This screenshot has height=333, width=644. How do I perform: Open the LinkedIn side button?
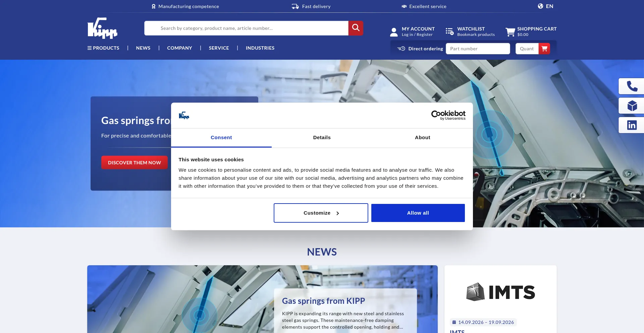click(632, 125)
